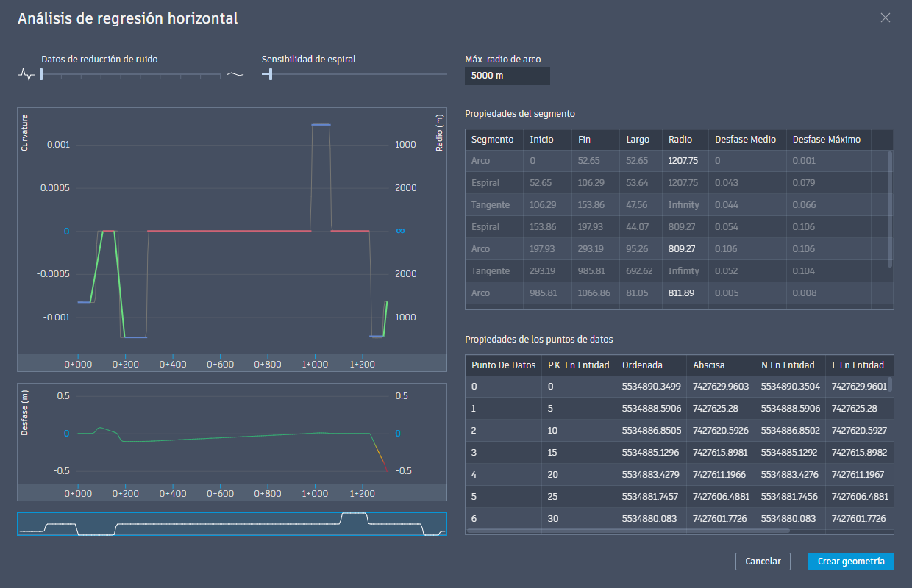This screenshot has width=912, height=588.
Task: Select the Arco row with radius 811.89
Action: pyautogui.click(x=675, y=293)
